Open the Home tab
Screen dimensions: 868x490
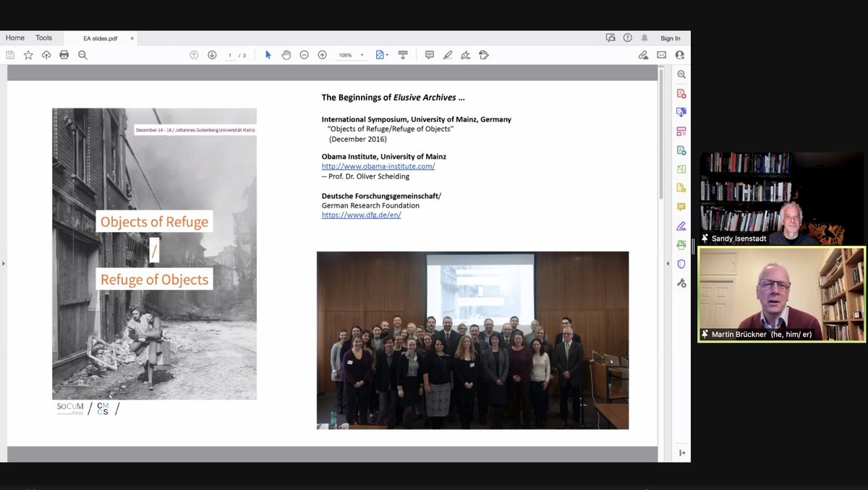tap(15, 38)
